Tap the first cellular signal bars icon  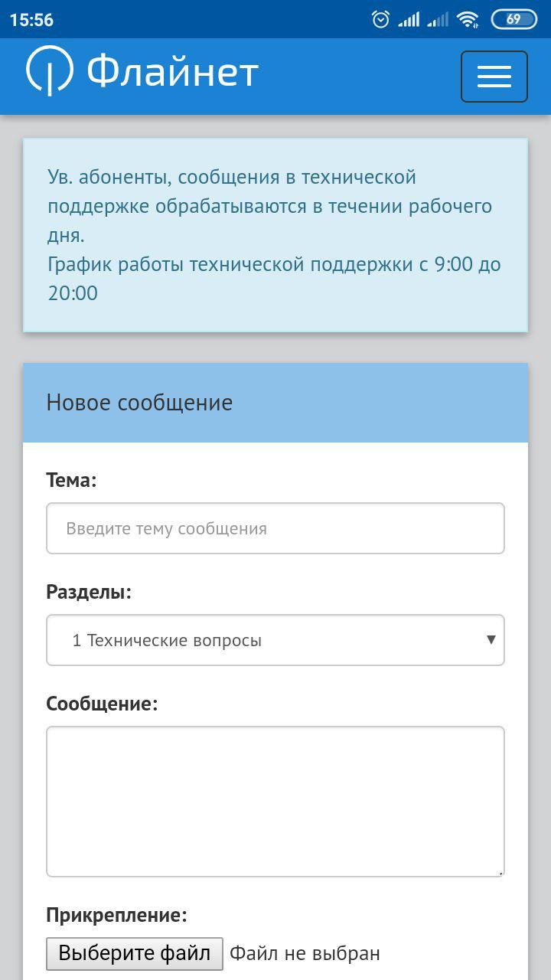409,20
